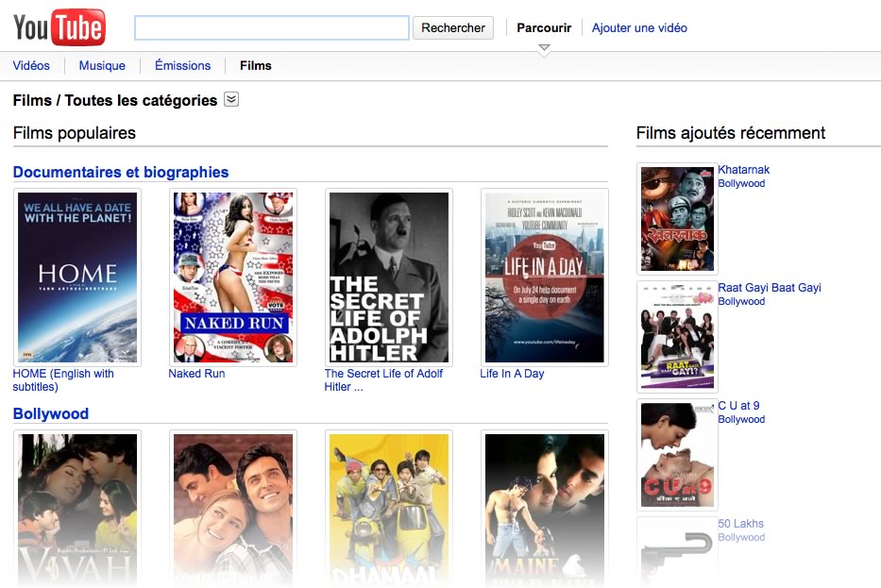Open The Secret Life of Adolph Hitler poster

click(389, 277)
